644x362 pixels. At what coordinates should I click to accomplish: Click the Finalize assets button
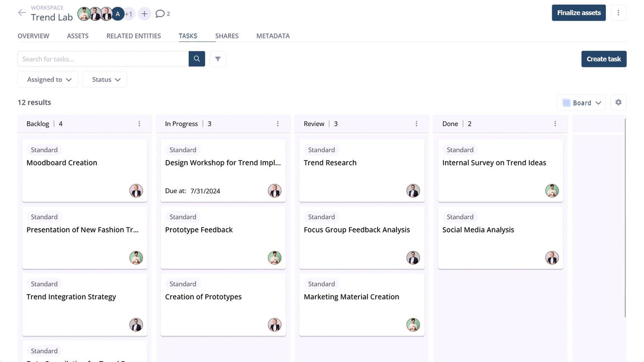point(579,13)
